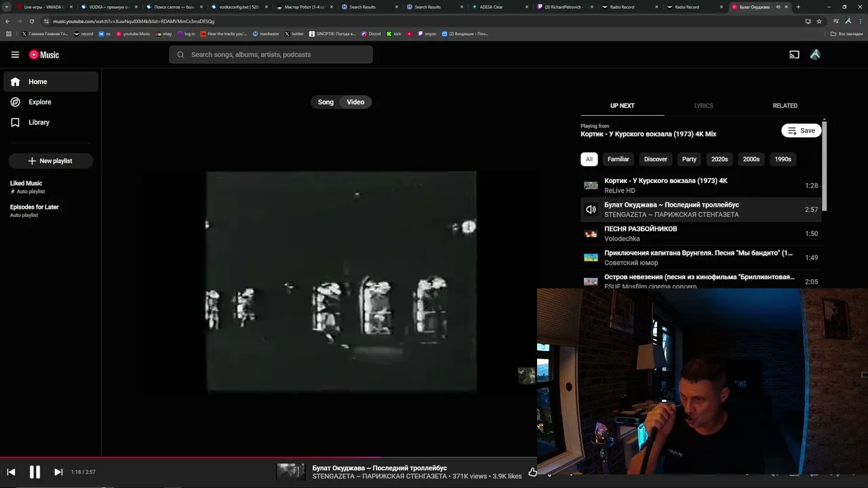This screenshot has height=488, width=868.
Task: Open the SINOPTIK weather bookmark
Action: (x=332, y=34)
